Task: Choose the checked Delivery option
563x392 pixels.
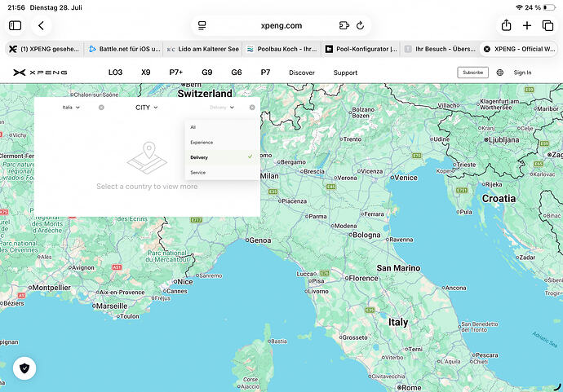Action: pos(222,157)
